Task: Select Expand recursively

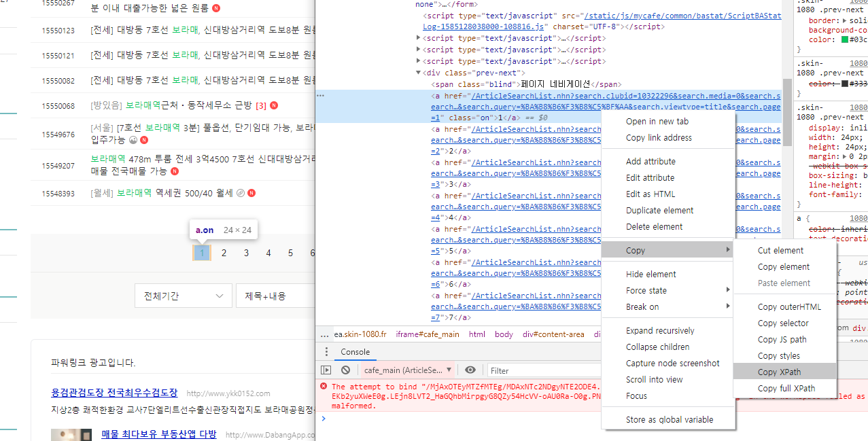Action: (x=668, y=330)
